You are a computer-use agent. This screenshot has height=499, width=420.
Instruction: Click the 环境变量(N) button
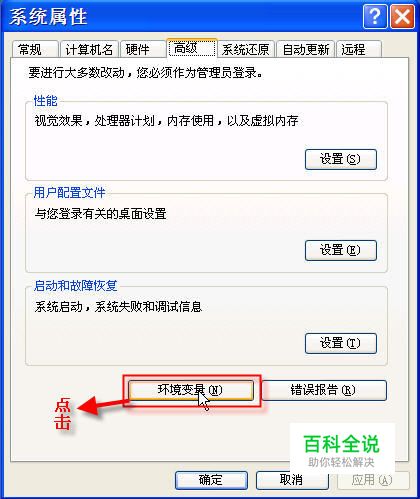(191, 390)
